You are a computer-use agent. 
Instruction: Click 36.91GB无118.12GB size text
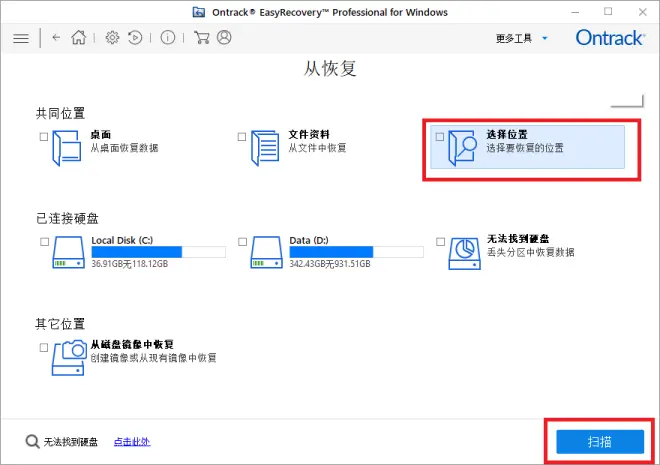click(130, 264)
